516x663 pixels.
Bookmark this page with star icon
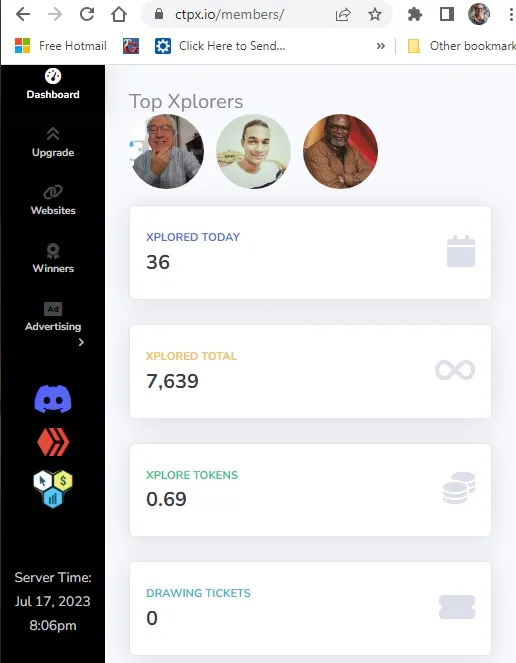375,14
